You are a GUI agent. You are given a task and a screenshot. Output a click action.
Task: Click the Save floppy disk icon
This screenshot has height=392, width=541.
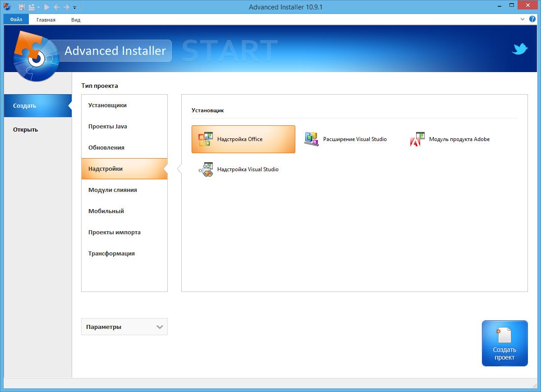tap(21, 7)
